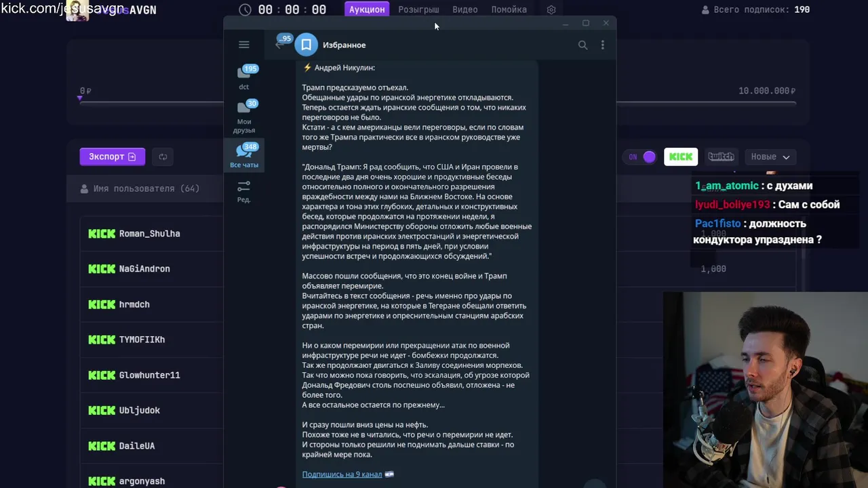Image resolution: width=868 pixels, height=488 pixels.
Task: Click the Kick logo beside Glowhunter11
Action: point(102,375)
